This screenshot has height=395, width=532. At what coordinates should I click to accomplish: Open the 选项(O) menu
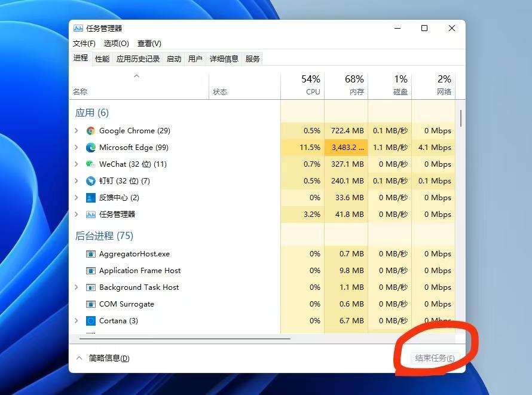tap(116, 44)
